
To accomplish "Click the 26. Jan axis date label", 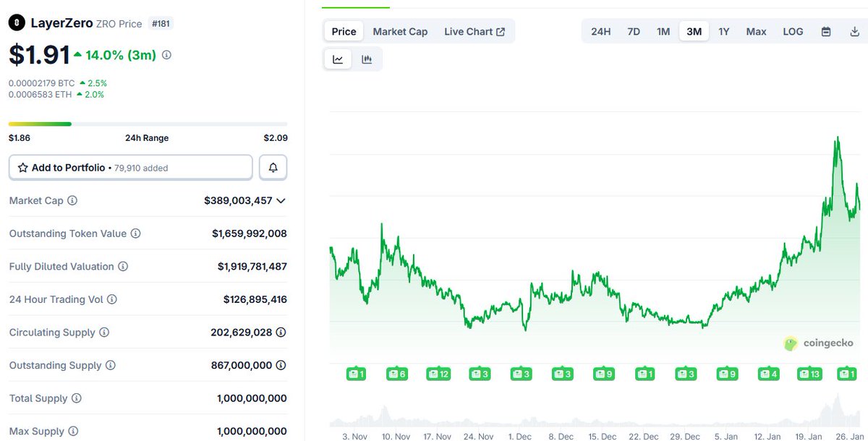I will point(851,436).
